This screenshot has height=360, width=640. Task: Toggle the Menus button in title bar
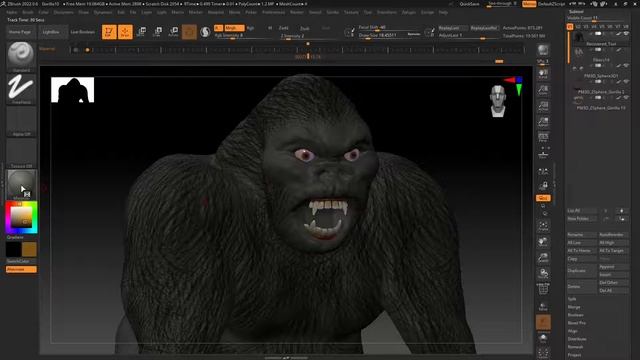529,4
